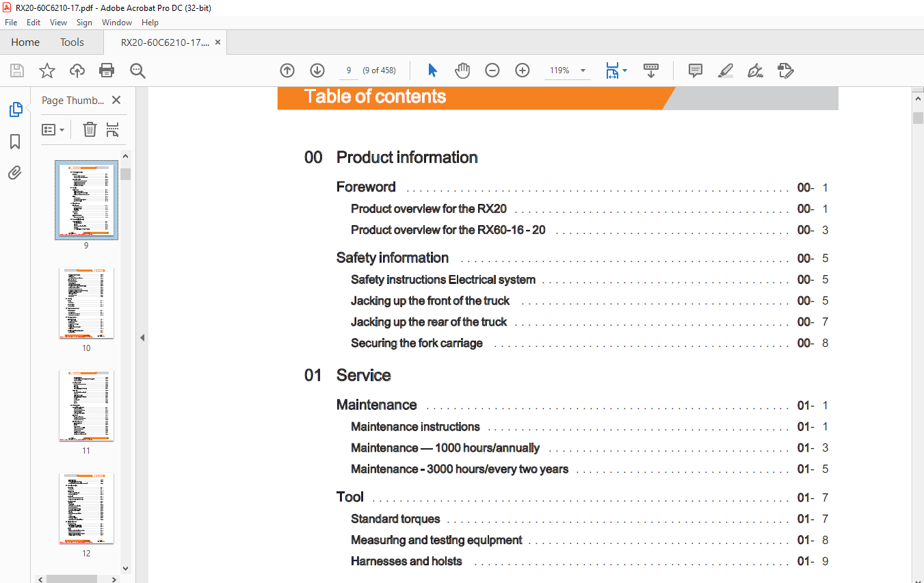The height and width of the screenshot is (583, 924).
Task: Open the Sign menu
Action: 84,23
